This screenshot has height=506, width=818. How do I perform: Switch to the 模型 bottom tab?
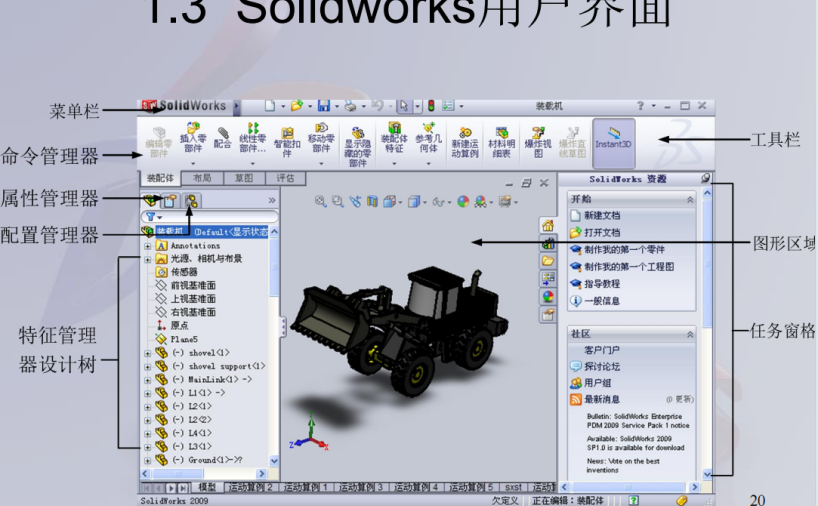pyautogui.click(x=207, y=487)
